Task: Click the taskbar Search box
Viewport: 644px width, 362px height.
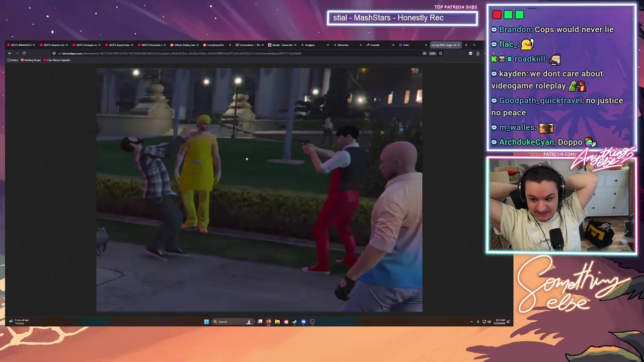Action: click(x=232, y=322)
